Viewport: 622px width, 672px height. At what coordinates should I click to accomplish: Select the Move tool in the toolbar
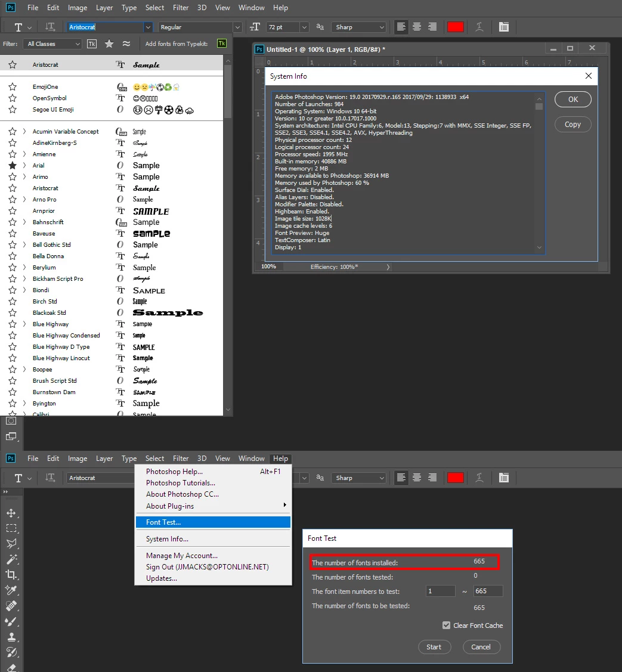click(11, 513)
